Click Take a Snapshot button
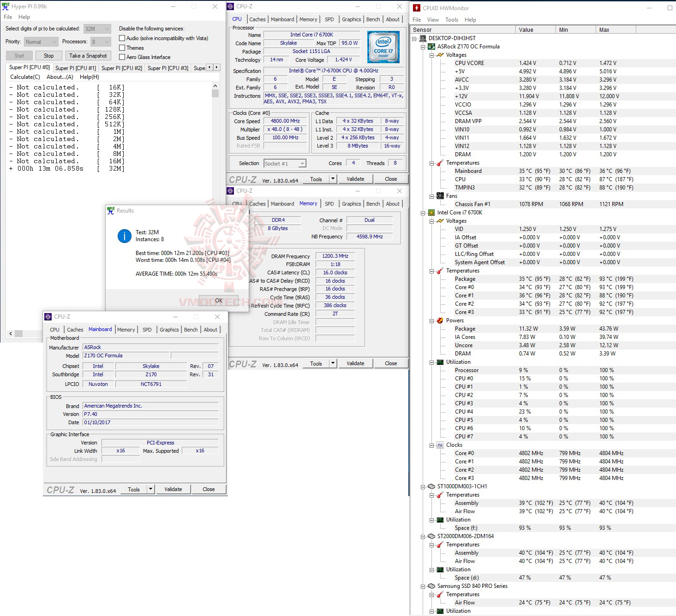The image size is (676, 616). [x=88, y=56]
